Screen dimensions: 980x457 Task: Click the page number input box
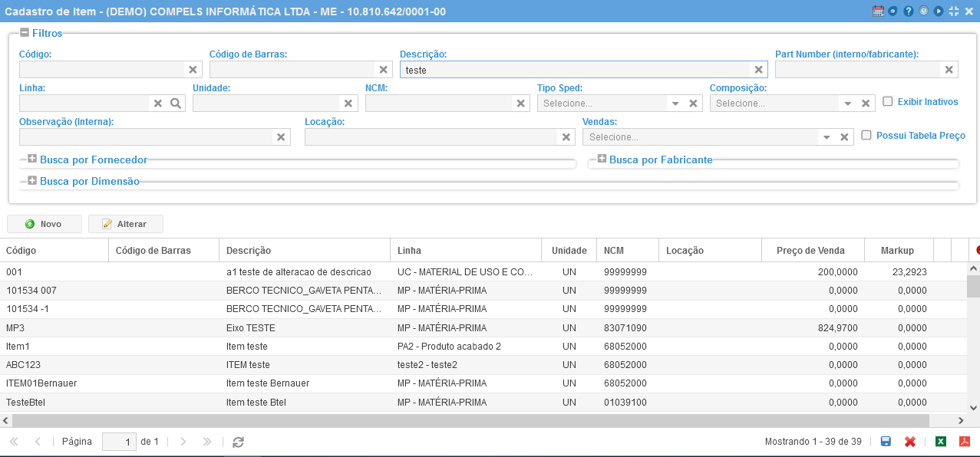coord(120,442)
